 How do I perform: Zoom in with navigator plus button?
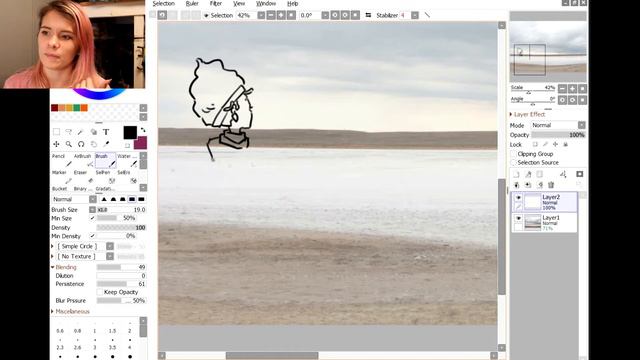pyautogui.click(x=572, y=89)
